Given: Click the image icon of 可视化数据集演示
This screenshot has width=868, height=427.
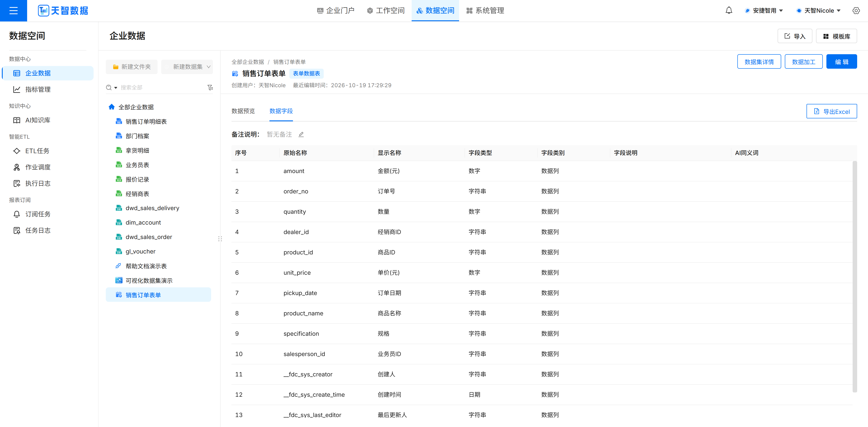Looking at the screenshot, I should click(119, 280).
